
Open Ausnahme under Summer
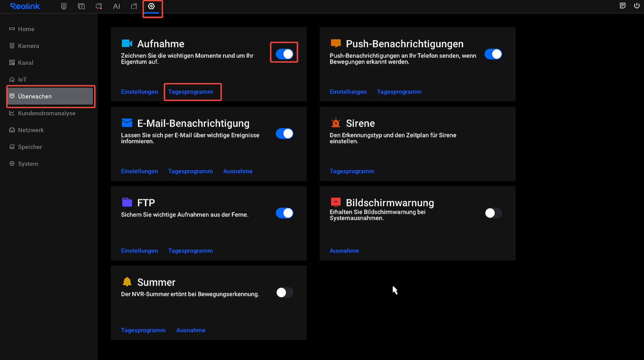191,330
